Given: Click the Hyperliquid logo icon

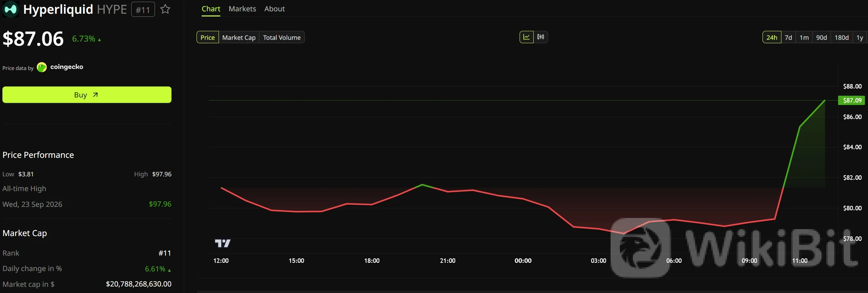Looking at the screenshot, I should point(10,9).
